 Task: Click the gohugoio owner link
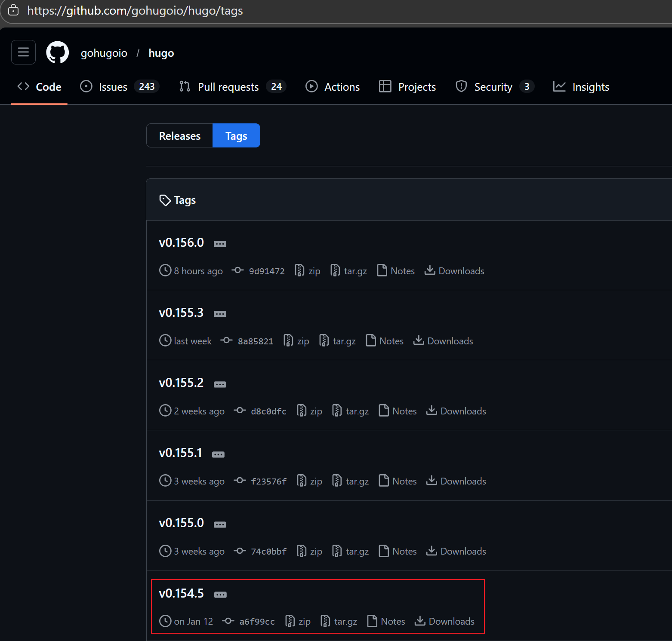(x=104, y=53)
